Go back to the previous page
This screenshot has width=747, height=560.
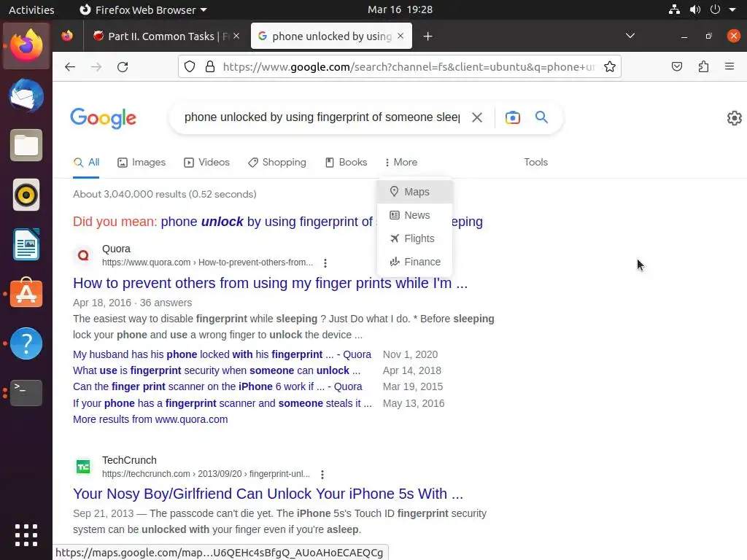70,66
